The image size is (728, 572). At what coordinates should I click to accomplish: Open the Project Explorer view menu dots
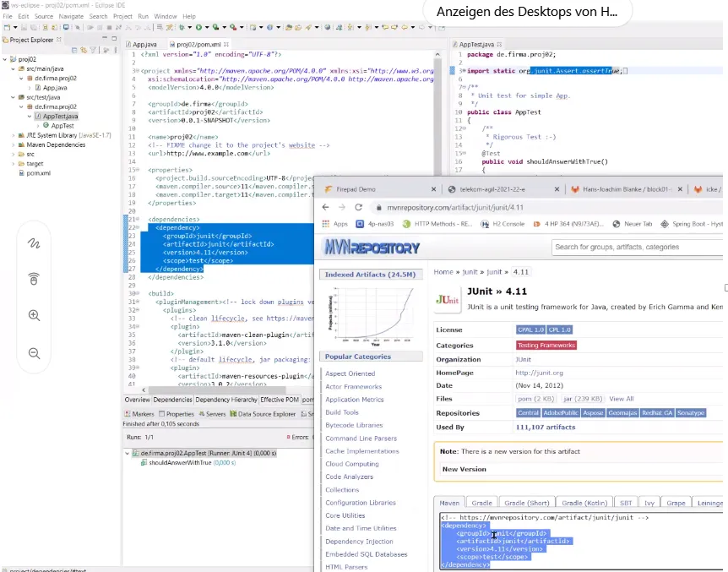[115, 50]
